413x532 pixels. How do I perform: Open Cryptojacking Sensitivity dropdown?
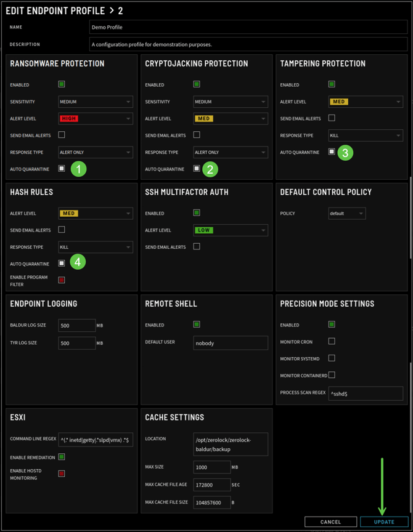pyautogui.click(x=231, y=102)
